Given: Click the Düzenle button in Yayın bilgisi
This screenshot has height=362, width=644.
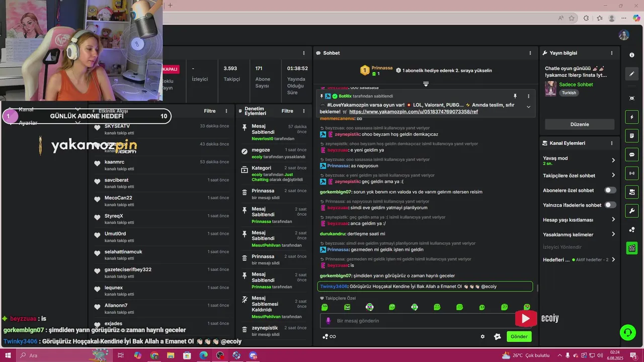Looking at the screenshot, I should tap(580, 124).
